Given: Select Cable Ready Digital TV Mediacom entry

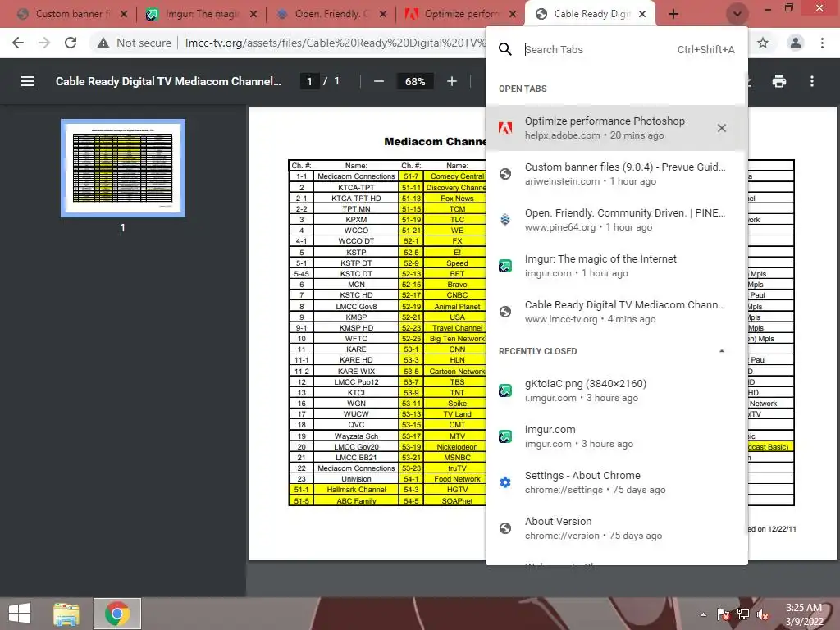Looking at the screenshot, I should [x=617, y=312].
